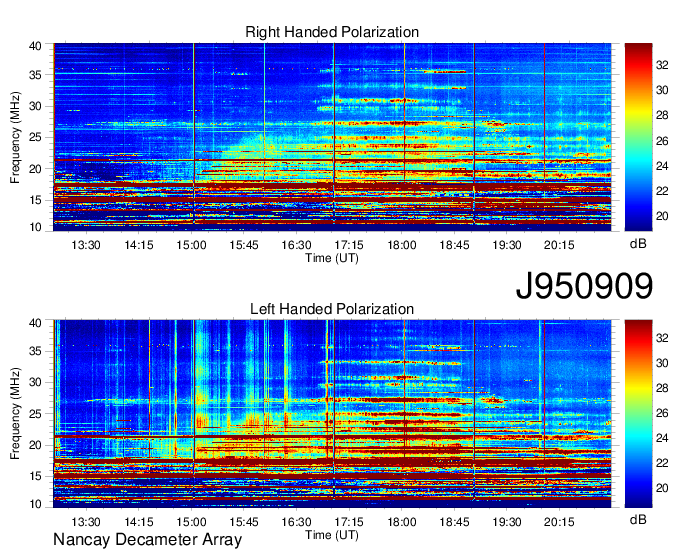Click the Right Handed Polarization spectrogram image
The height and width of the screenshot is (552, 680).
[332, 137]
